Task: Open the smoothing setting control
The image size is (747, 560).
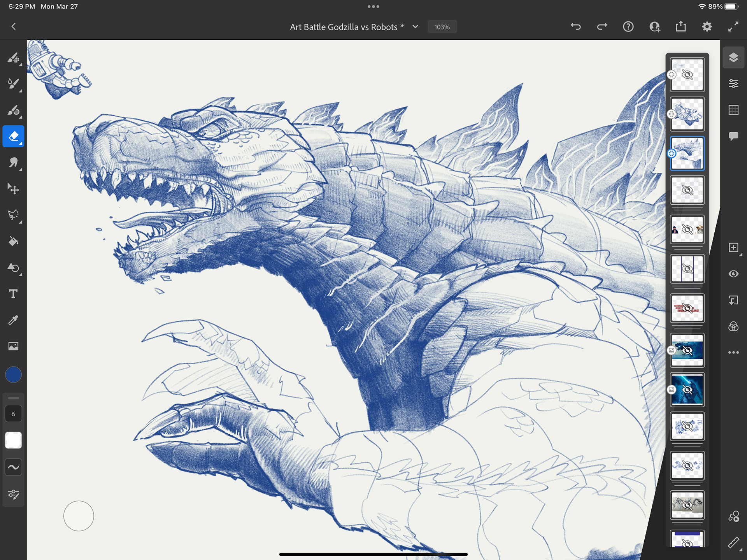Action: (13, 467)
